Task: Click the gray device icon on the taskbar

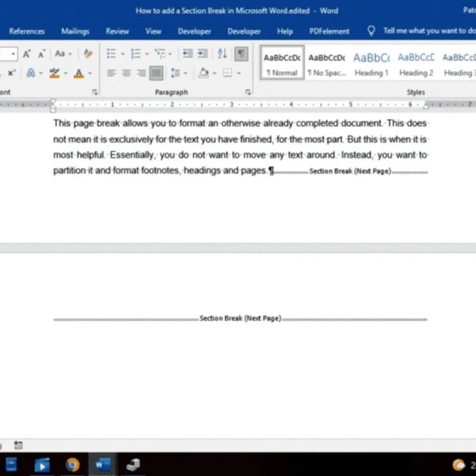Action: [133, 464]
